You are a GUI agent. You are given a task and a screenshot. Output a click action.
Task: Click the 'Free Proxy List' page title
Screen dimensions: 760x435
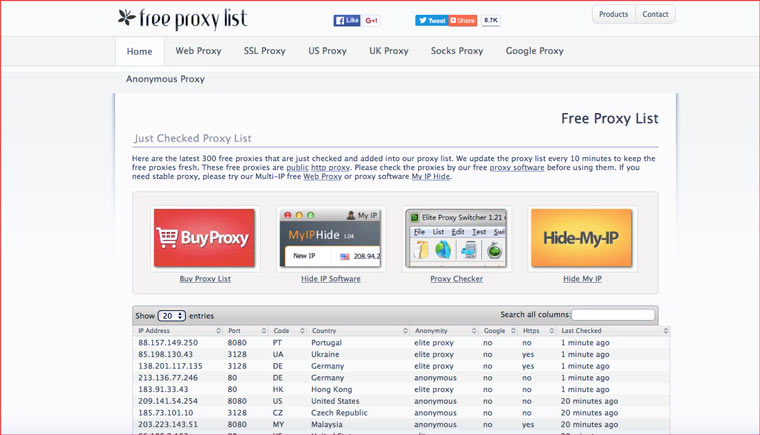click(x=610, y=119)
